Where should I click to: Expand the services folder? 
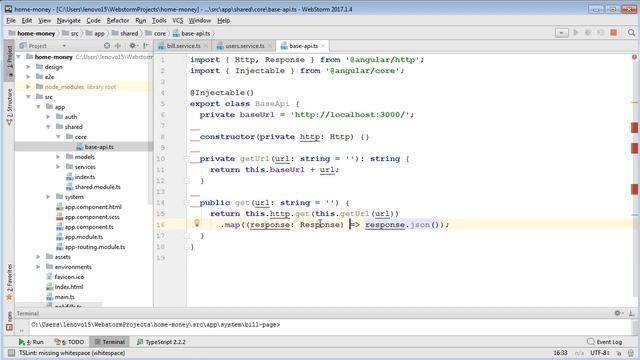coord(58,167)
